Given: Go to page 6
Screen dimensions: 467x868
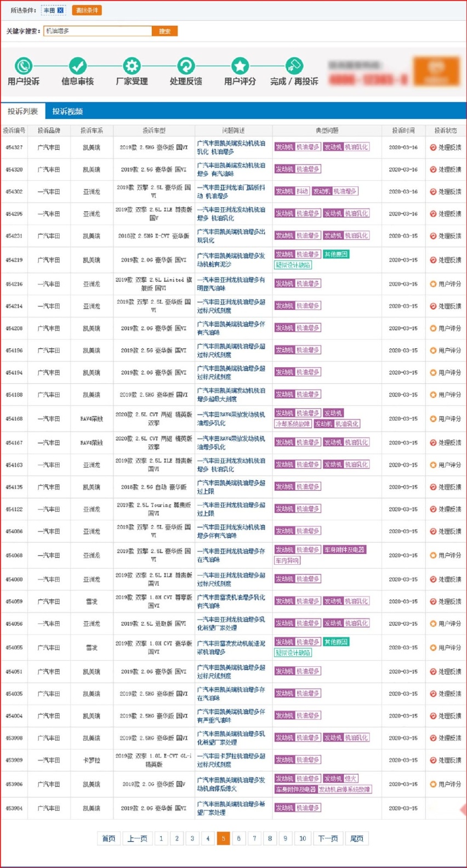Looking at the screenshot, I should [238, 838].
